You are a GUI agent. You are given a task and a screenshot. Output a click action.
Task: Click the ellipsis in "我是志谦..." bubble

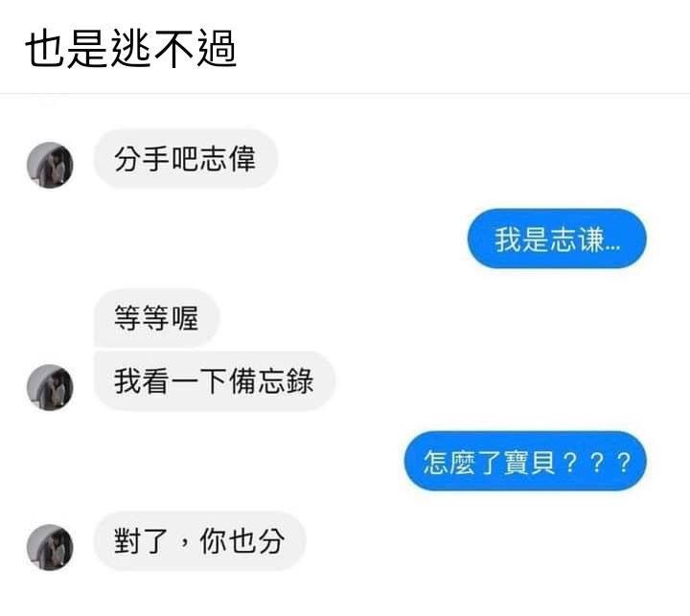pyautogui.click(x=612, y=247)
